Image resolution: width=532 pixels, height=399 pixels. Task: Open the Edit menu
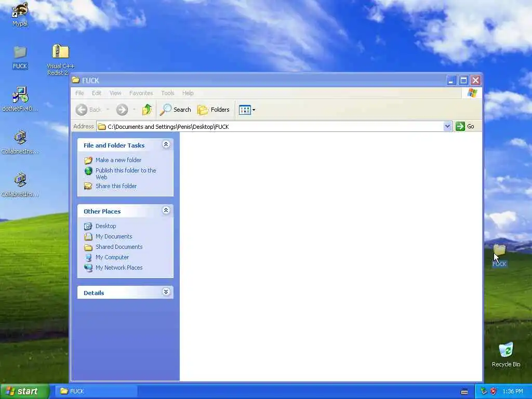coord(96,93)
